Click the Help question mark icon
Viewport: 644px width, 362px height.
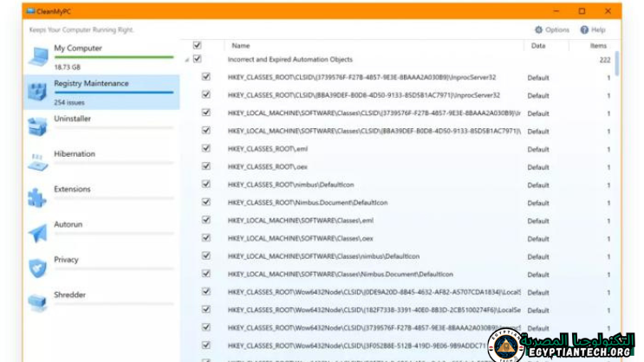pyautogui.click(x=584, y=29)
